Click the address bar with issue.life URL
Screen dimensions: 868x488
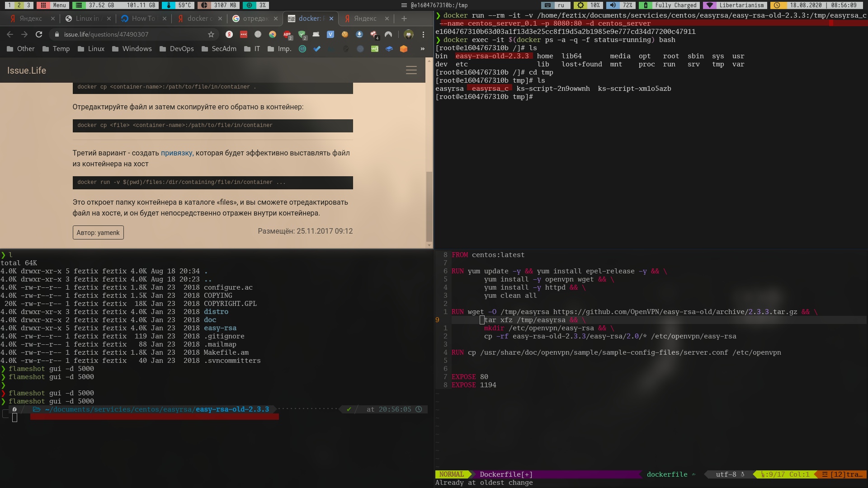(x=133, y=34)
